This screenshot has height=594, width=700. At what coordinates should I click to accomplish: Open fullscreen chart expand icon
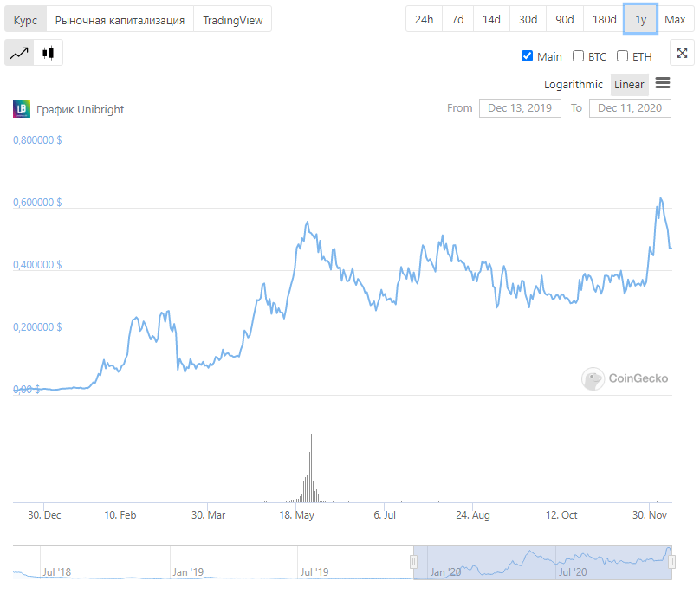(x=682, y=53)
